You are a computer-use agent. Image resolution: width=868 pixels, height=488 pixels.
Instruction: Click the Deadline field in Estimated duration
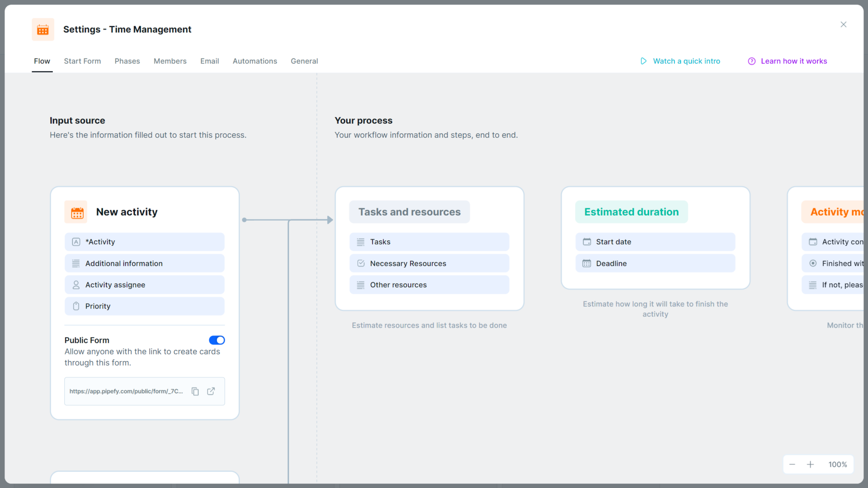pos(655,263)
